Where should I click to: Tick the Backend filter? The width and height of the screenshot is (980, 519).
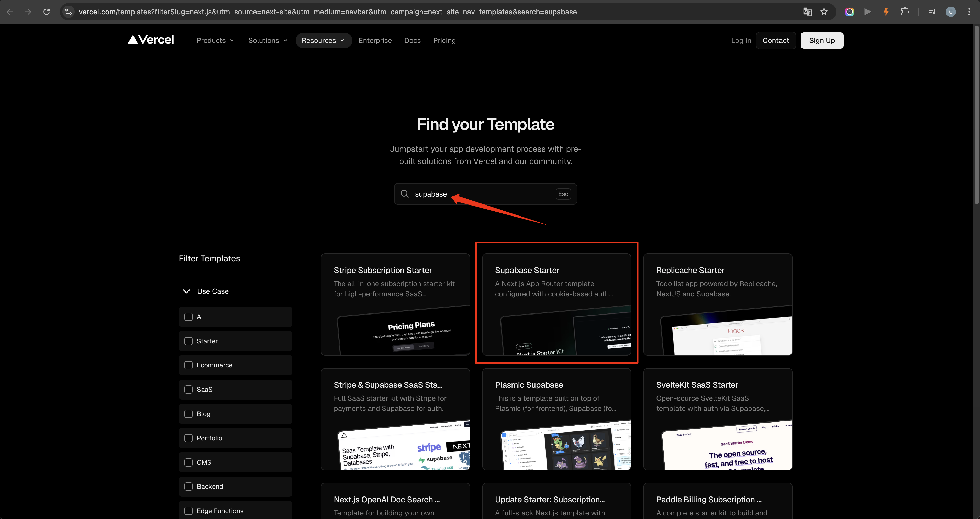pyautogui.click(x=188, y=487)
